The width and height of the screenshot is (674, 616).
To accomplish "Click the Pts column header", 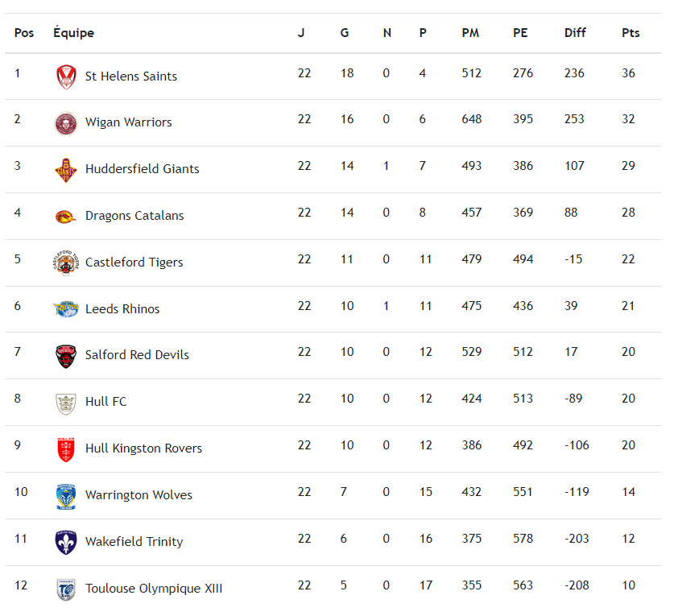I will click(x=631, y=33).
